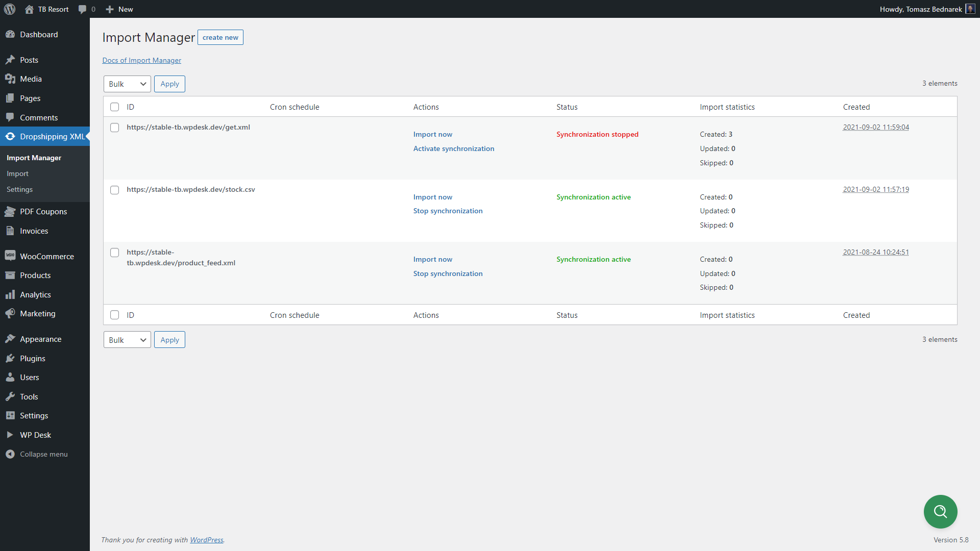
Task: Click the WooCommerce woo icon
Action: click(x=10, y=256)
